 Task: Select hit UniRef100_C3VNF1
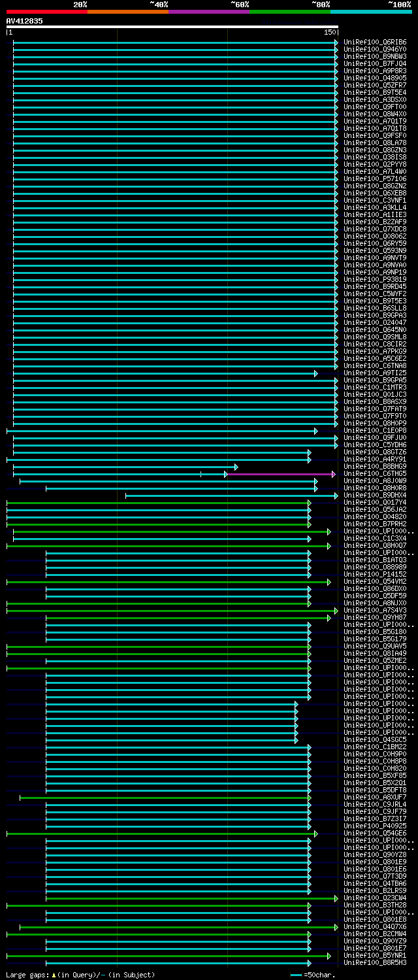pyautogui.click(x=375, y=200)
